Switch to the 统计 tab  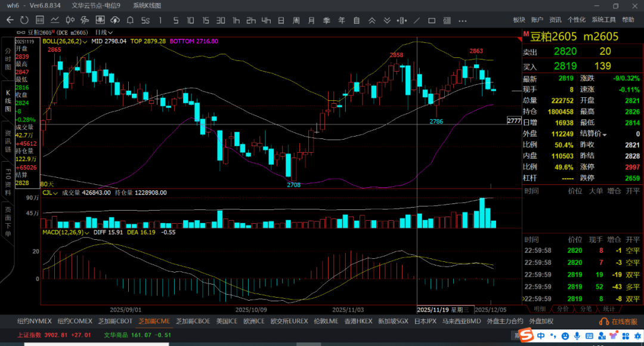pos(609,309)
